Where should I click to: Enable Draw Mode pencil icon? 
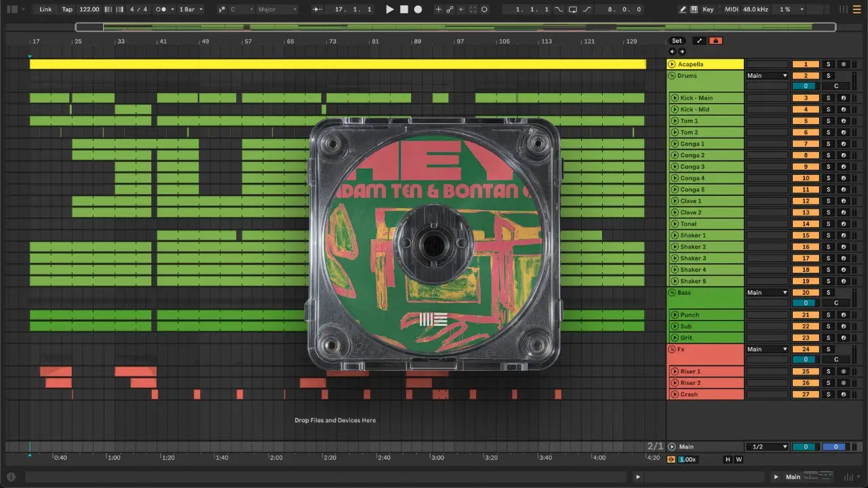[683, 9]
